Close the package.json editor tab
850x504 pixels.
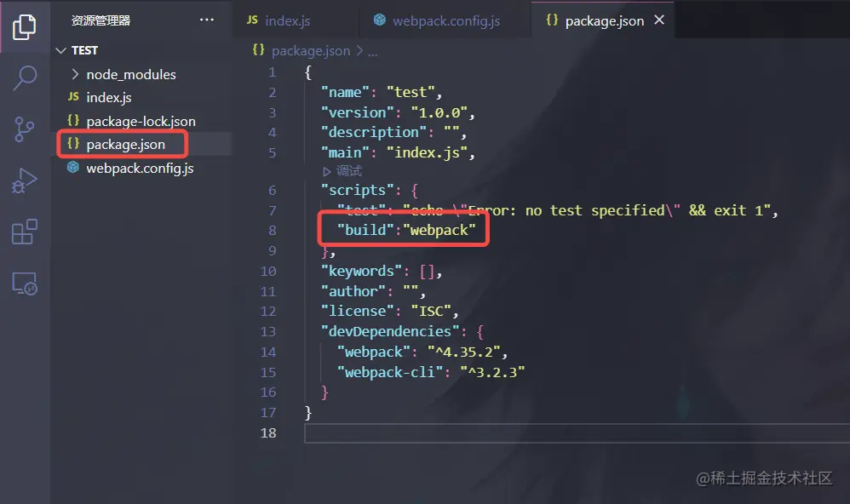[659, 20]
